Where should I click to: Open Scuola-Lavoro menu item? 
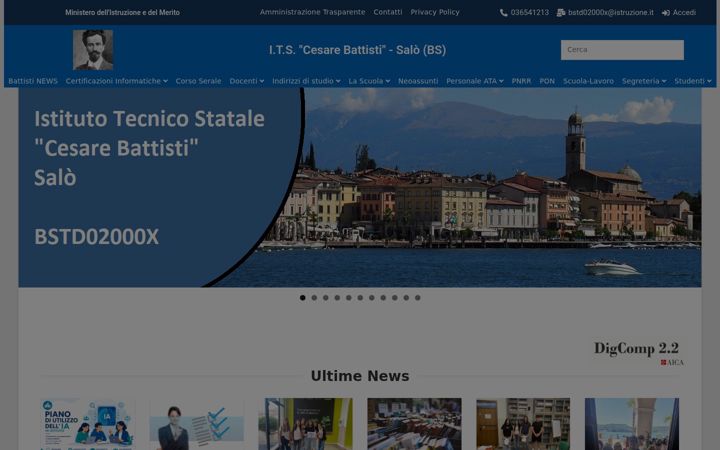[588, 81]
